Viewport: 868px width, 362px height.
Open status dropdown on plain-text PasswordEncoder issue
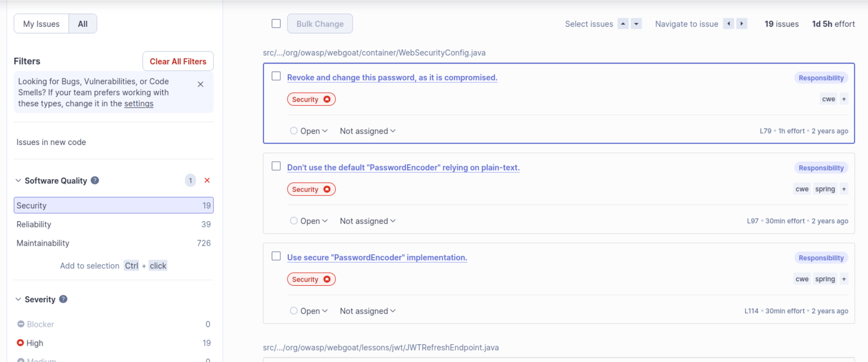pyautogui.click(x=309, y=221)
